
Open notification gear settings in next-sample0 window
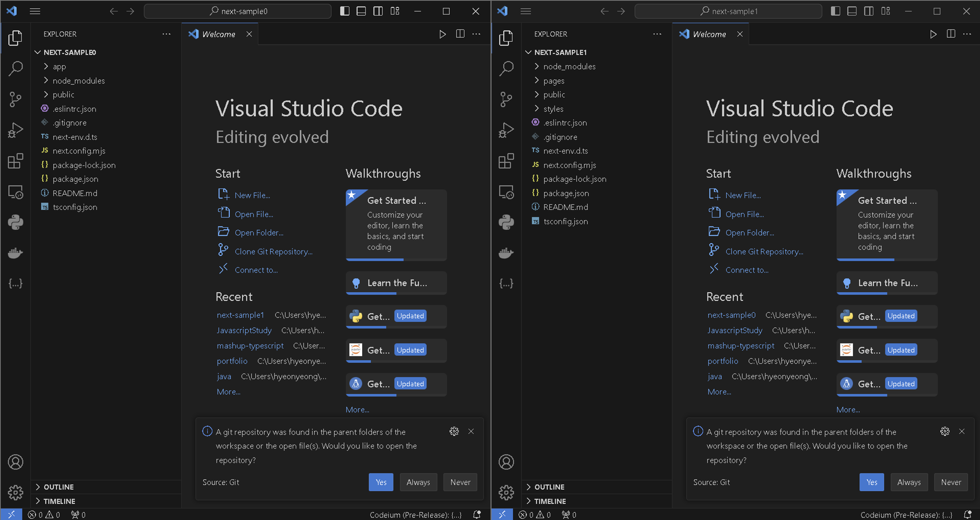(454, 431)
